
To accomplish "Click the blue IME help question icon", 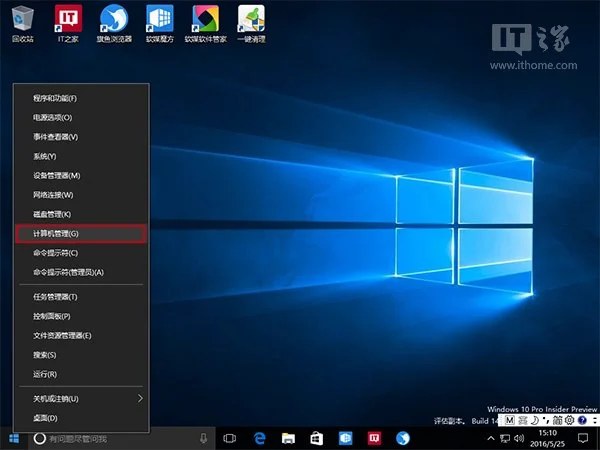I will 582,420.
